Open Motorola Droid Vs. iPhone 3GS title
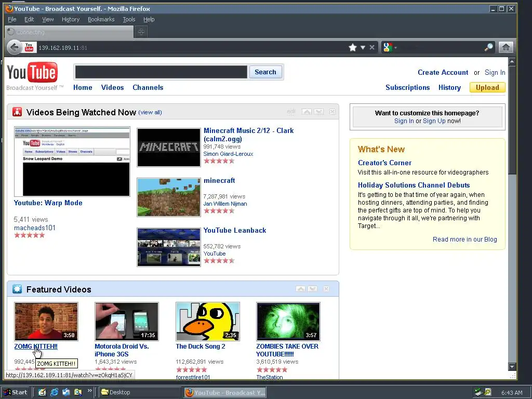This screenshot has height=399, width=532. click(122, 350)
